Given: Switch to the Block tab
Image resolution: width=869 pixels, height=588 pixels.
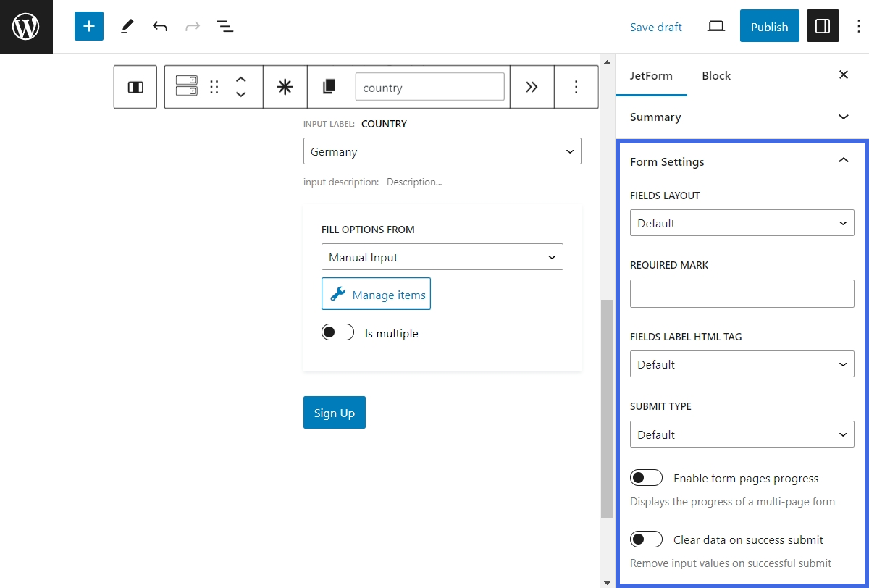Looking at the screenshot, I should click(x=715, y=75).
